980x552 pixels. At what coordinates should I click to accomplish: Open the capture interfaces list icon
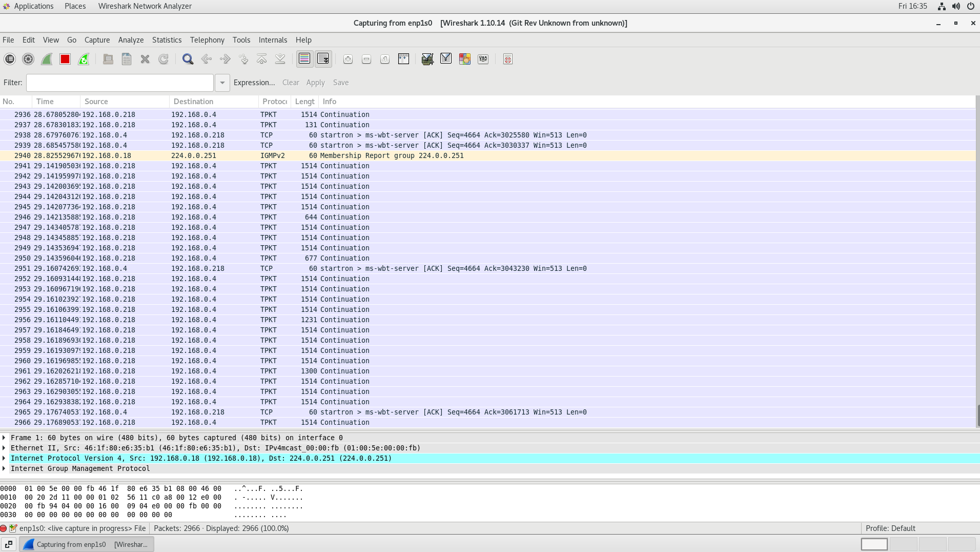[10, 59]
